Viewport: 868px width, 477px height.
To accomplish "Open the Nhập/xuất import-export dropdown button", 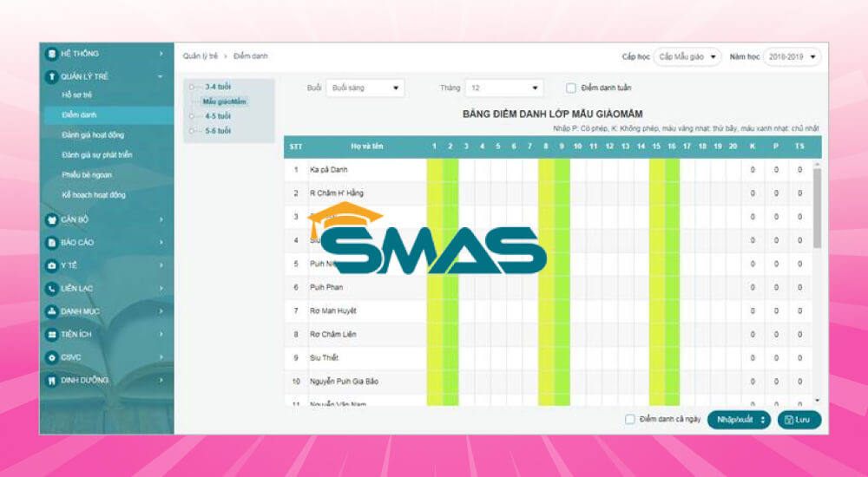I will (739, 420).
